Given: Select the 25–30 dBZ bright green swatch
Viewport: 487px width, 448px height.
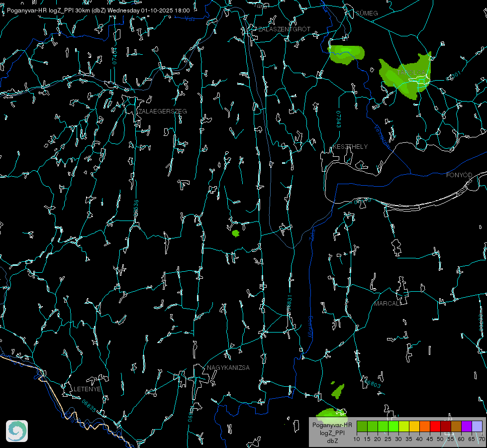Looking at the screenshot, I should pos(393,426).
